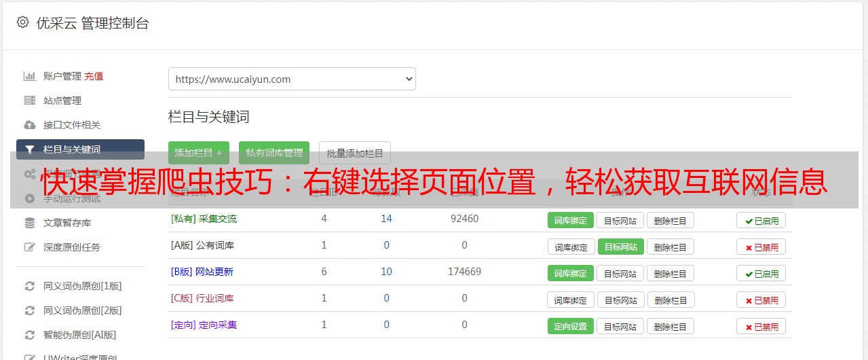
Task: Click 删除栏目 for 采集交流 row
Action: pyautogui.click(x=670, y=220)
